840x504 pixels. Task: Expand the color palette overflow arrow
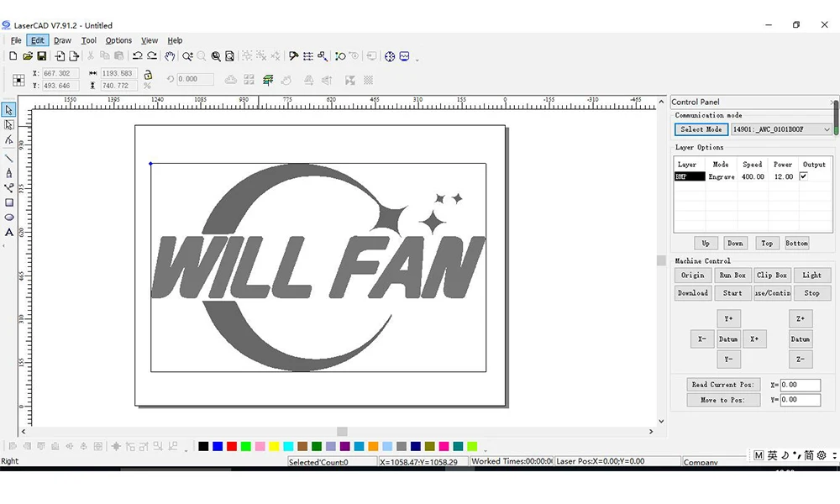(486, 450)
